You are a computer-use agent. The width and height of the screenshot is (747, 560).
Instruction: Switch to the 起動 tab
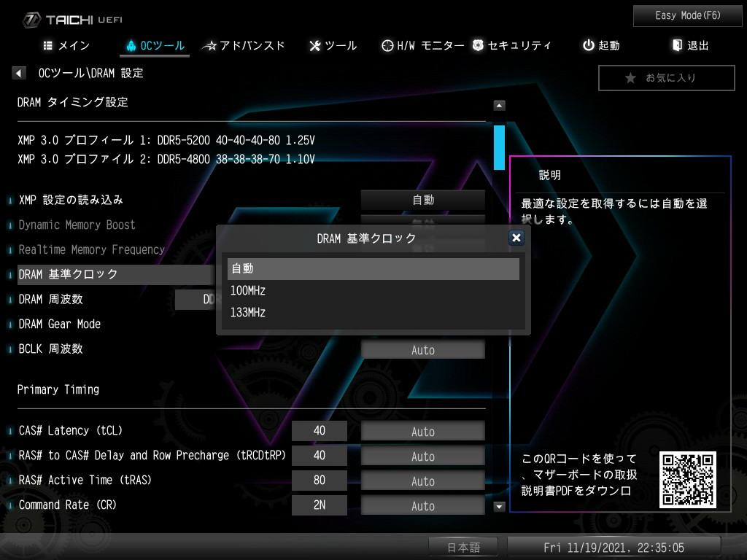pyautogui.click(x=601, y=46)
